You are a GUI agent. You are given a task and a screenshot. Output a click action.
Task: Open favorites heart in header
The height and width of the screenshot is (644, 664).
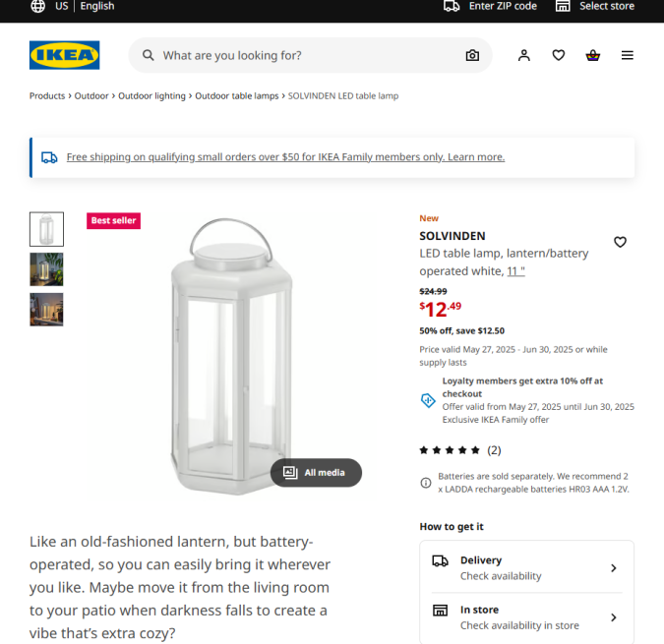[559, 55]
